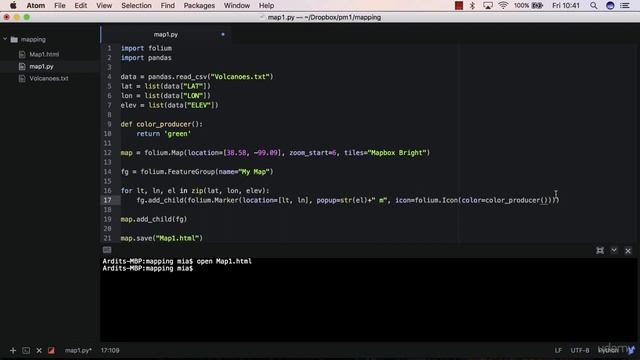Open Map1.html from the tree view
Image resolution: width=640 pixels, height=360 pixels.
pos(44,54)
